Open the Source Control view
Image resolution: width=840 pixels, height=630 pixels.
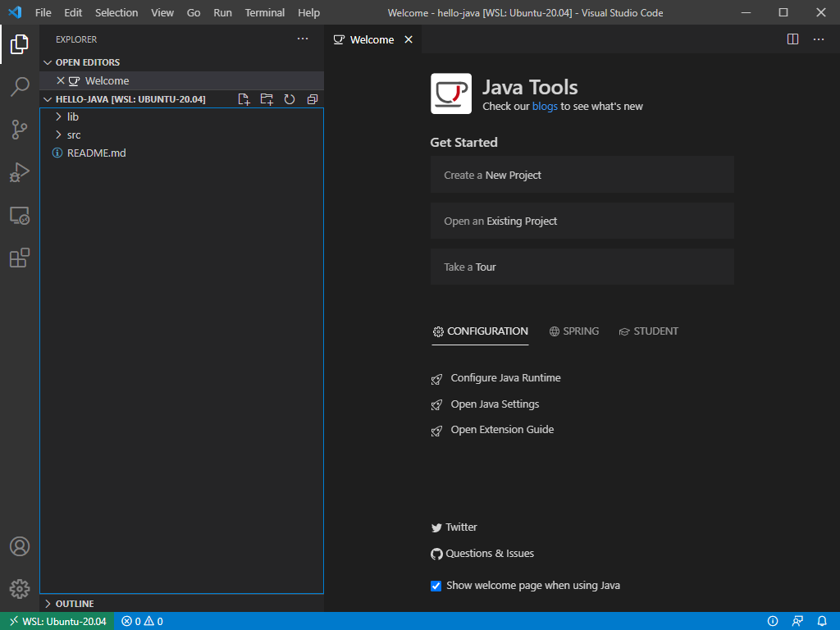(20, 130)
